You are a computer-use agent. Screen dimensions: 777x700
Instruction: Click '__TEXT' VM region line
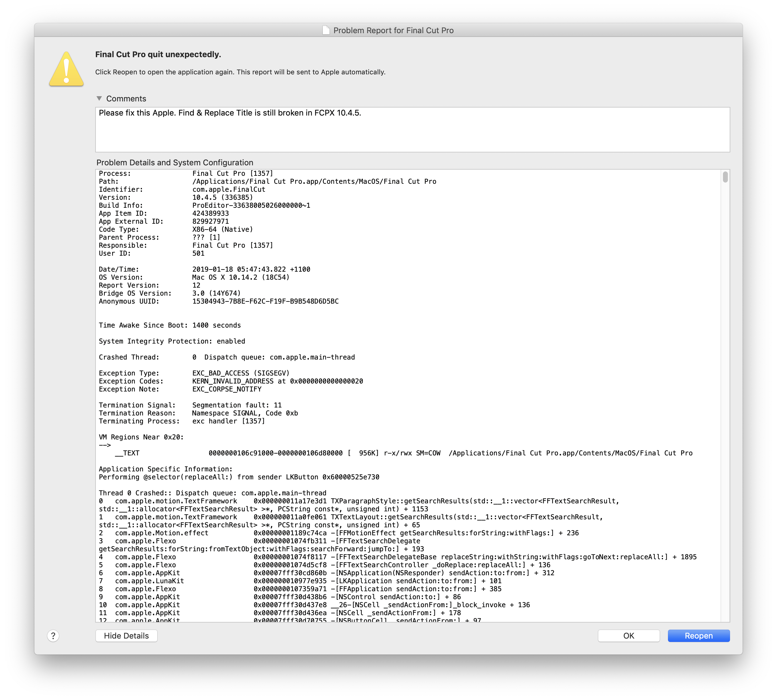[x=404, y=453]
